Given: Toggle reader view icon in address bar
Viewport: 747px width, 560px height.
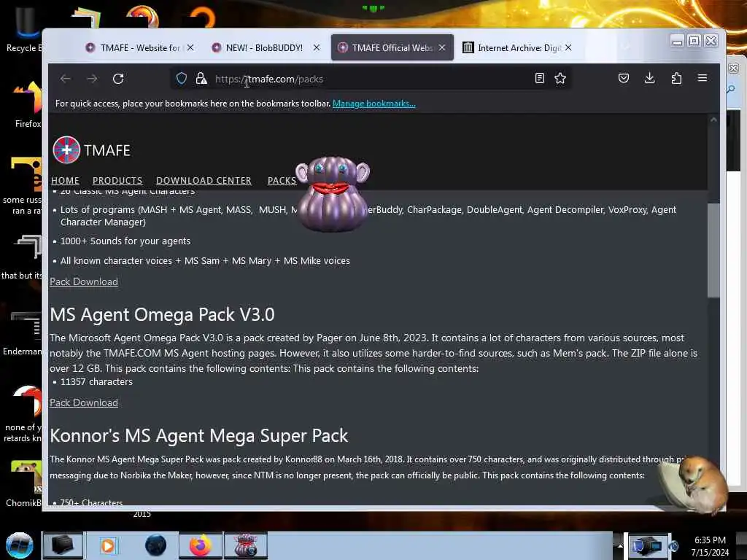Looking at the screenshot, I should [539, 79].
